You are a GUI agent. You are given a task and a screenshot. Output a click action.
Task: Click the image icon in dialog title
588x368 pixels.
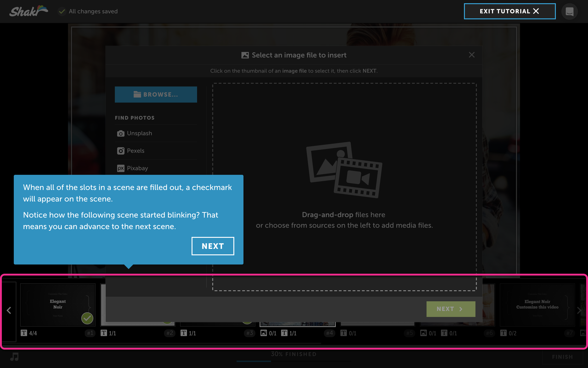point(245,55)
